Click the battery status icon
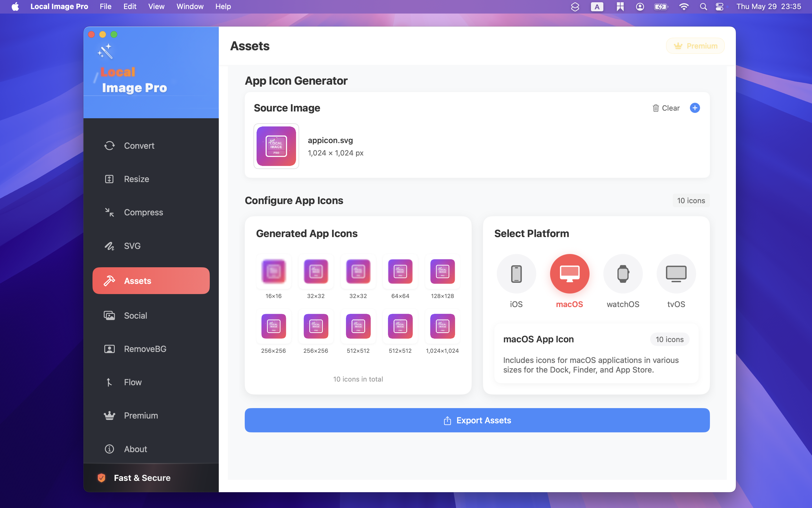 click(x=661, y=6)
